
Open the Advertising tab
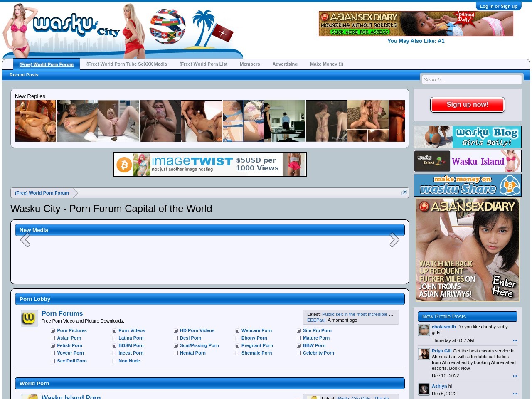point(285,64)
